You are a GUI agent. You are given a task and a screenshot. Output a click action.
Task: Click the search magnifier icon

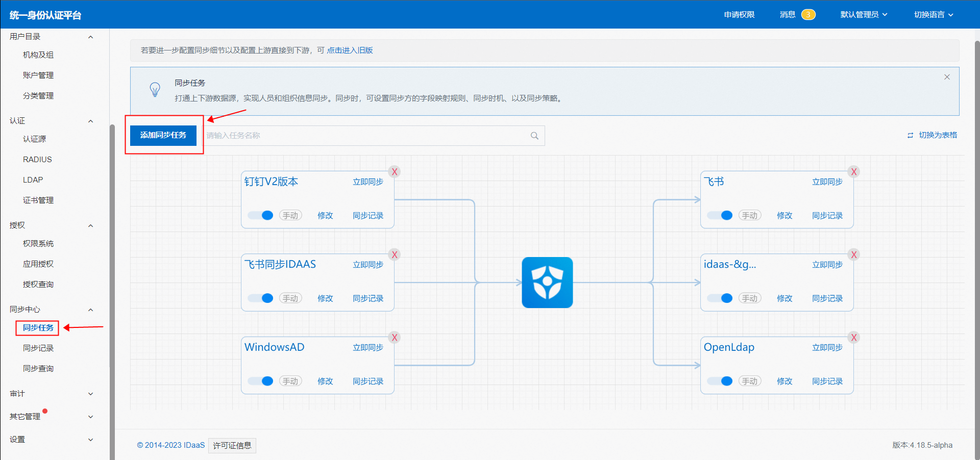point(534,136)
